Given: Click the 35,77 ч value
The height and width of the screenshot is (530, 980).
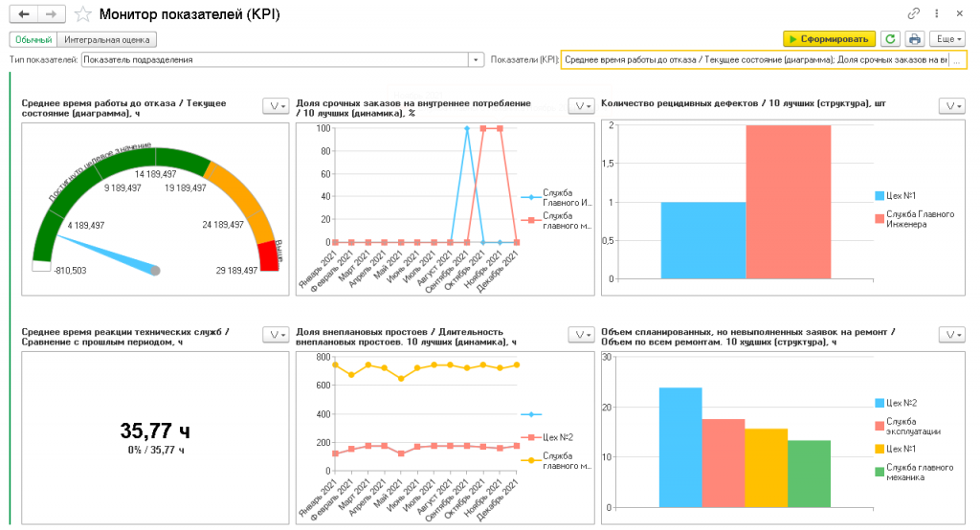Looking at the screenshot, I should (155, 431).
